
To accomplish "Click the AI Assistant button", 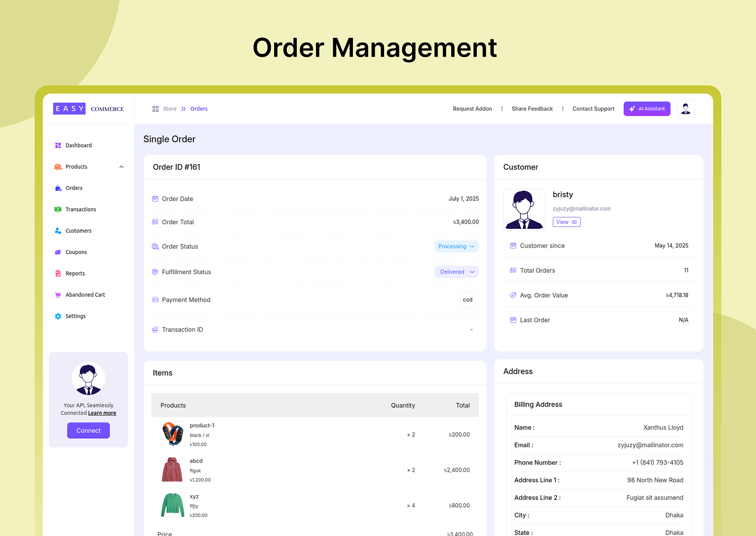I will pos(647,109).
